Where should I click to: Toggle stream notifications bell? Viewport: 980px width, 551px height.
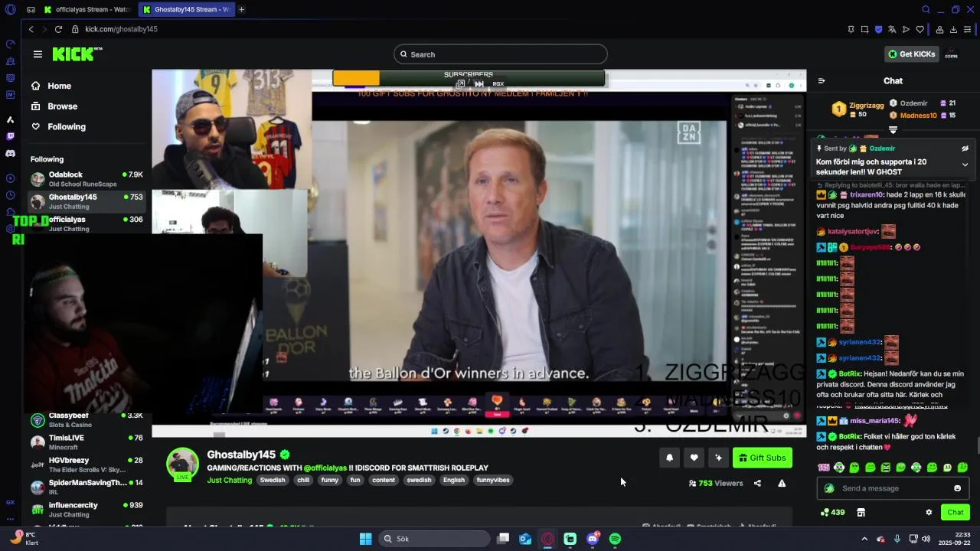coord(669,458)
